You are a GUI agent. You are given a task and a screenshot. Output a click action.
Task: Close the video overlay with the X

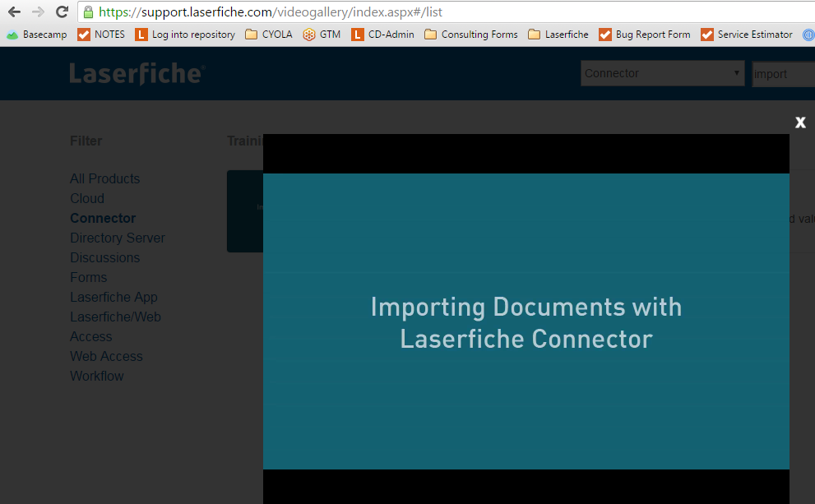pyautogui.click(x=800, y=123)
